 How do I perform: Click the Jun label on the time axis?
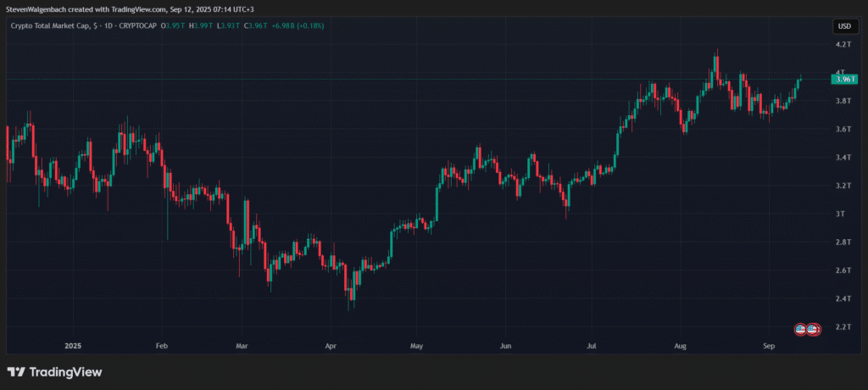pos(505,346)
